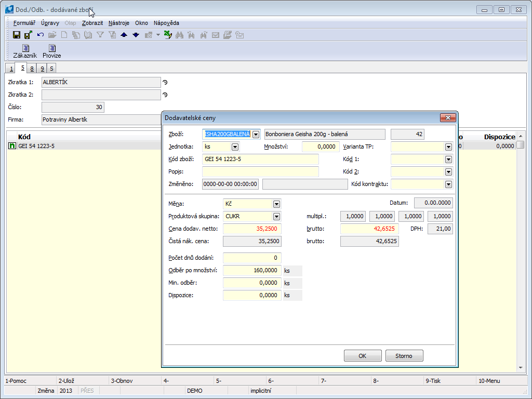The width and height of the screenshot is (532, 399).
Task: Click the move up arrow icon
Action: point(124,35)
